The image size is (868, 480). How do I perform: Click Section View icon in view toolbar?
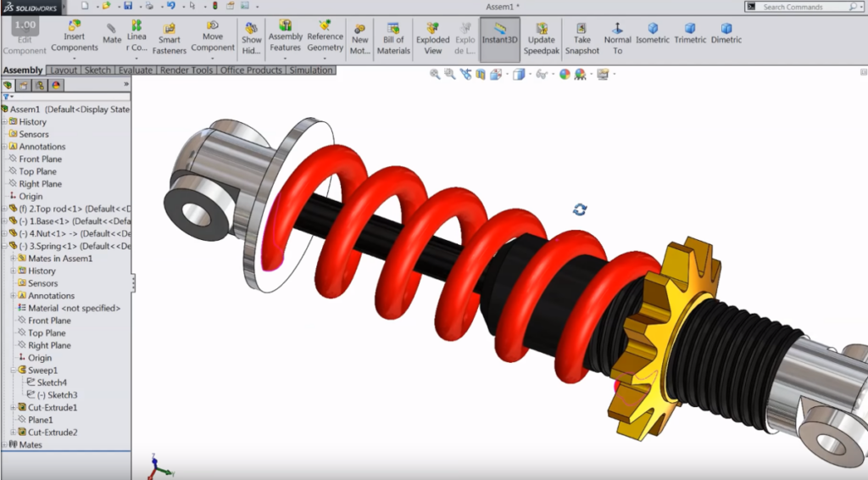tap(481, 74)
